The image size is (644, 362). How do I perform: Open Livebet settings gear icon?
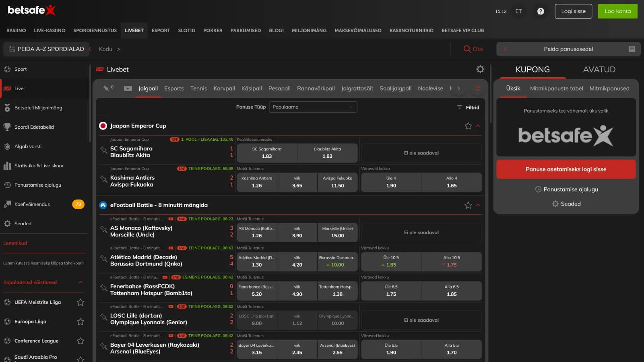[480, 69]
